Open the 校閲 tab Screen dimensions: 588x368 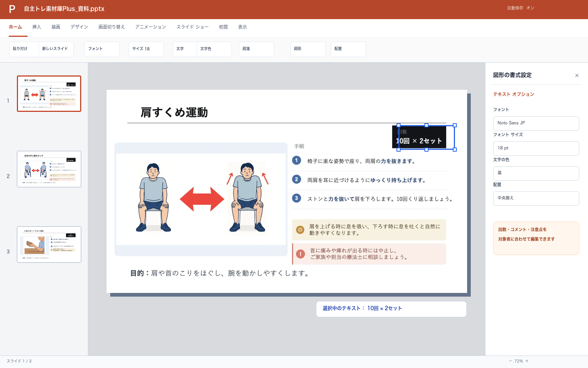click(x=223, y=27)
